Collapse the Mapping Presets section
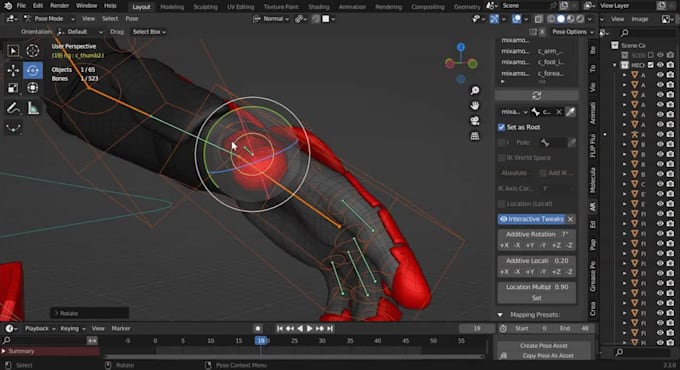This screenshot has width=680, height=370. tap(500, 315)
